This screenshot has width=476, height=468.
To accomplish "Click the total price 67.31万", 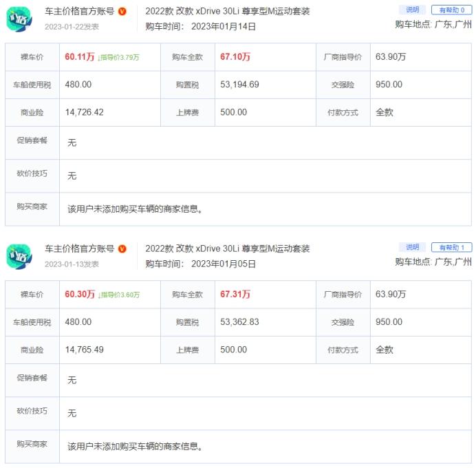I will (235, 295).
